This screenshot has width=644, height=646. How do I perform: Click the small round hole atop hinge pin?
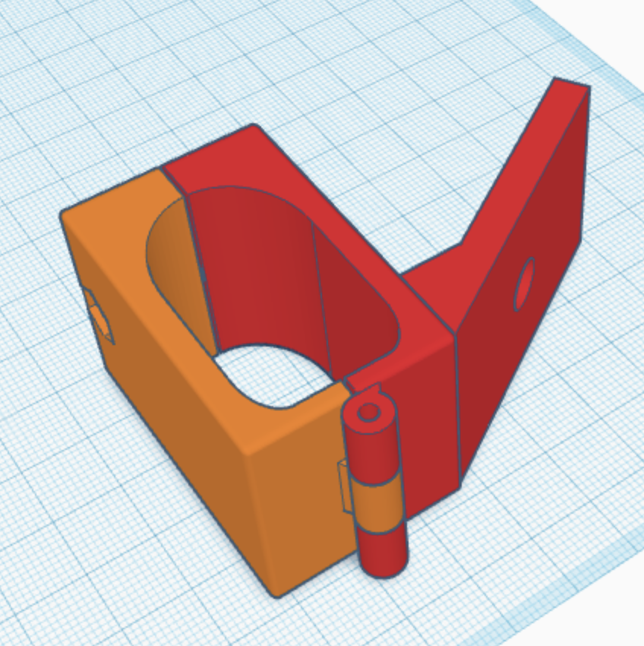point(368,412)
